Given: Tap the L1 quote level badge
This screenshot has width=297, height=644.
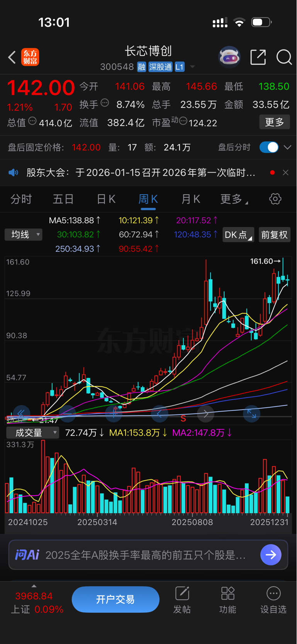Looking at the screenshot, I should pyautogui.click(x=179, y=67).
